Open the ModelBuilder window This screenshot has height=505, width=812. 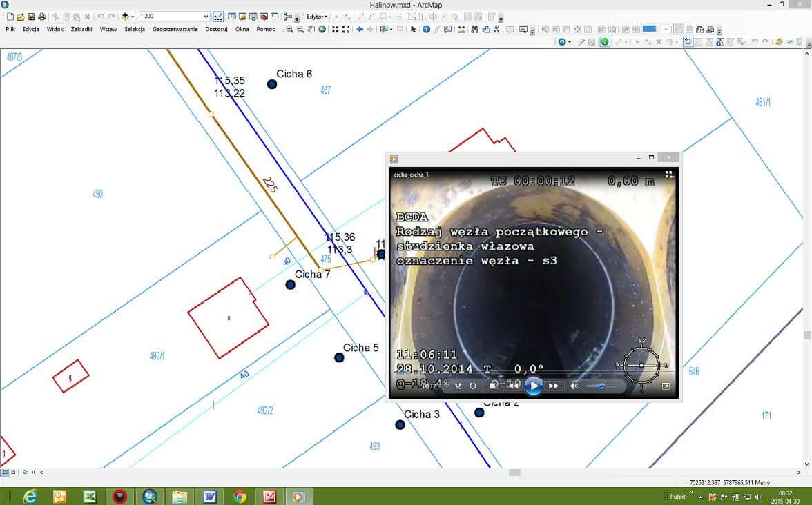tap(288, 17)
